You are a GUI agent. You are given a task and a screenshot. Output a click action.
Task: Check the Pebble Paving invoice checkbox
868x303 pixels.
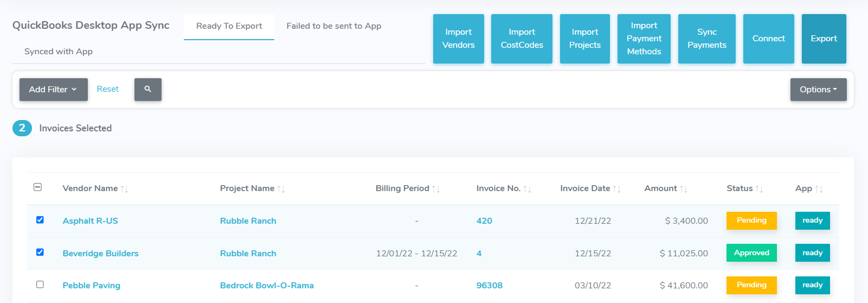(40, 285)
